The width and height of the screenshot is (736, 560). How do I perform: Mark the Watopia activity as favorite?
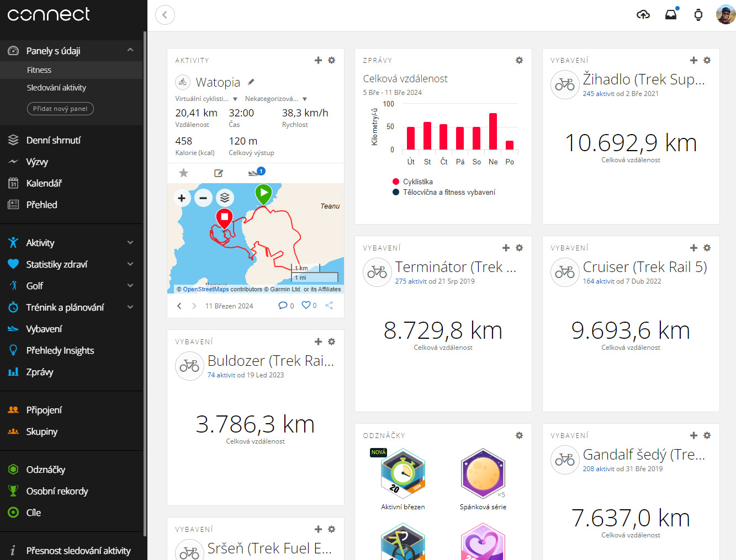pos(184,173)
